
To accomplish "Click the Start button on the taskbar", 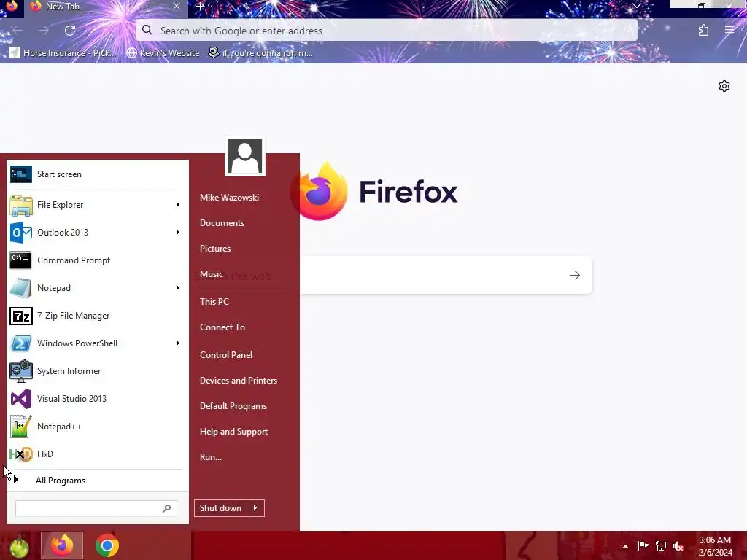I will click(x=18, y=546).
